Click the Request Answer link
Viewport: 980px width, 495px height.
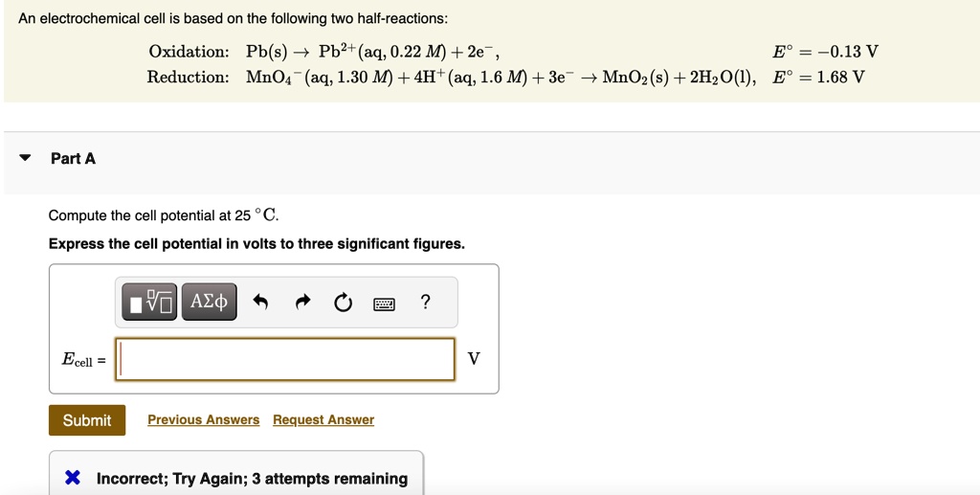323,420
